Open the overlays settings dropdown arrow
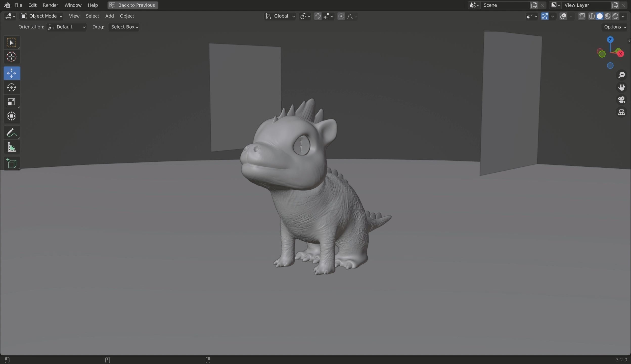This screenshot has height=364, width=631. coord(571,16)
